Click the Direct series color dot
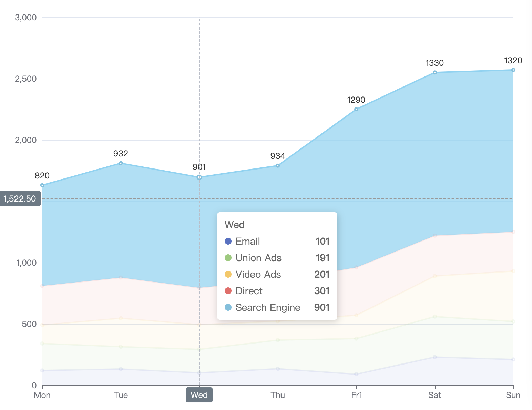Viewport: 532px width, 410px height. coord(228,291)
